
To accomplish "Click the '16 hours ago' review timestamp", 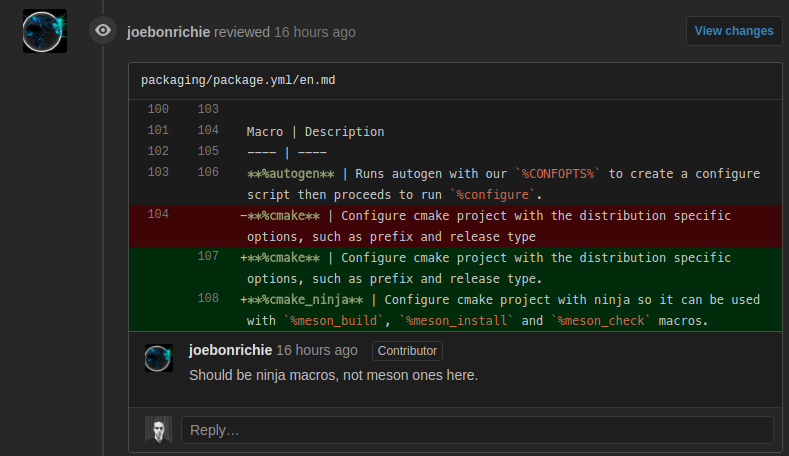I will coord(314,32).
